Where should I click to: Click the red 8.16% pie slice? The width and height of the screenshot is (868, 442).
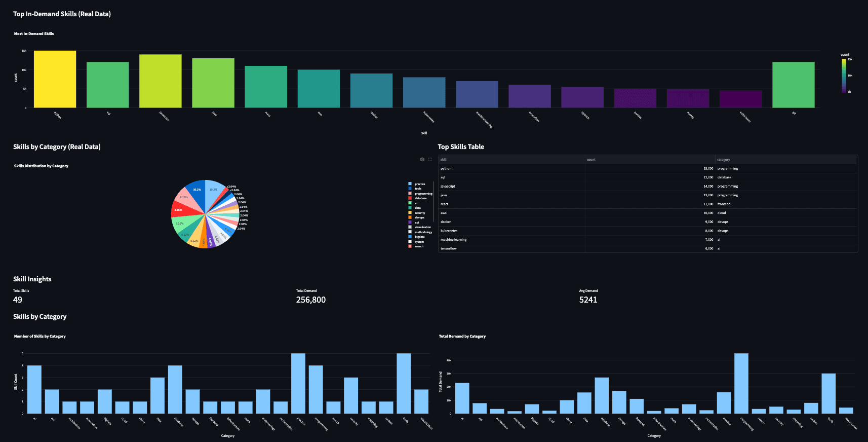point(182,210)
